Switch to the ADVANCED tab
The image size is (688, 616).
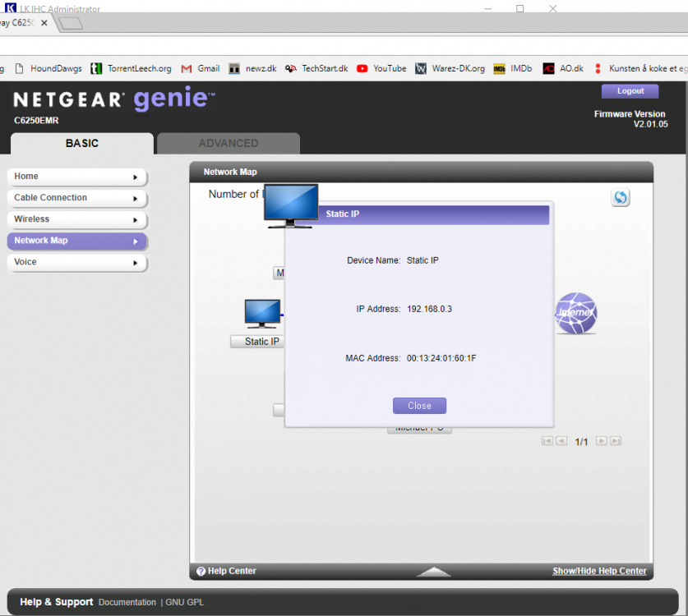(229, 143)
